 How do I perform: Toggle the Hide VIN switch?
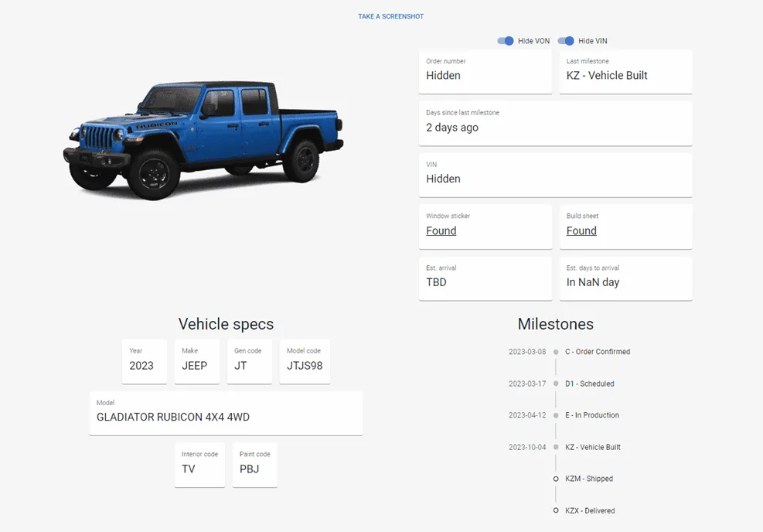click(x=566, y=41)
